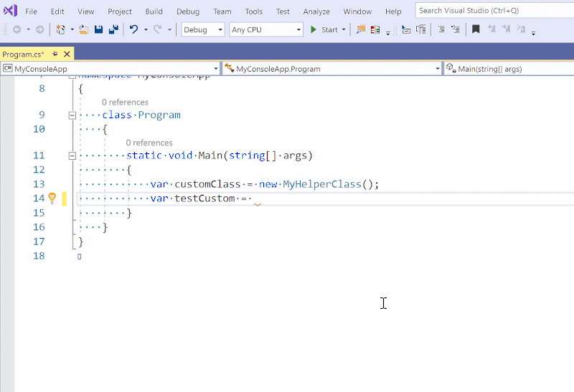Screen dimensions: 574x392
Task: Click the cursor-with-box toolbar icon
Action: [x=406, y=29]
